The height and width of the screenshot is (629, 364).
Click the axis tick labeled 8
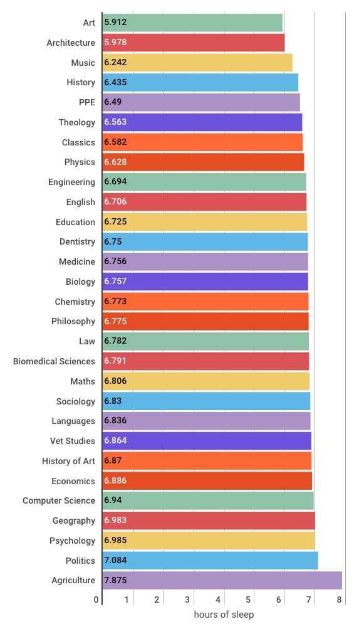[339, 600]
